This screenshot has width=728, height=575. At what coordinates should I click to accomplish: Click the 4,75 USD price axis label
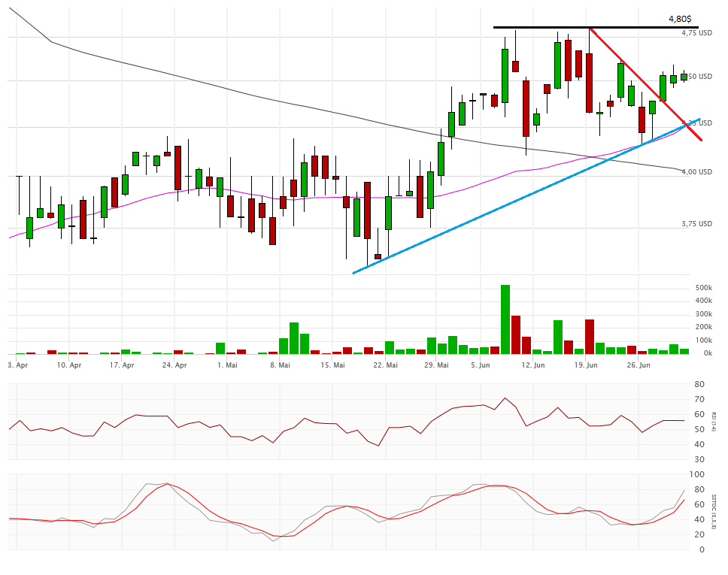coord(696,33)
